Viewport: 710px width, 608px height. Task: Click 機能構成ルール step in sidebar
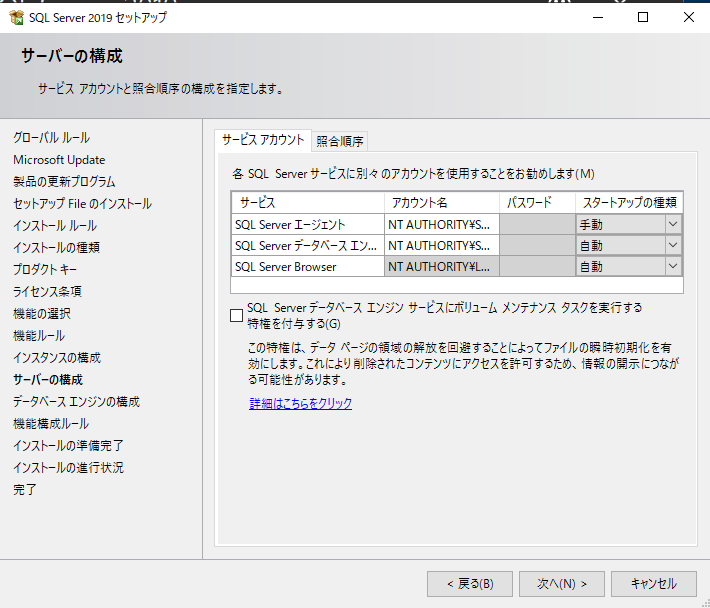(51, 424)
